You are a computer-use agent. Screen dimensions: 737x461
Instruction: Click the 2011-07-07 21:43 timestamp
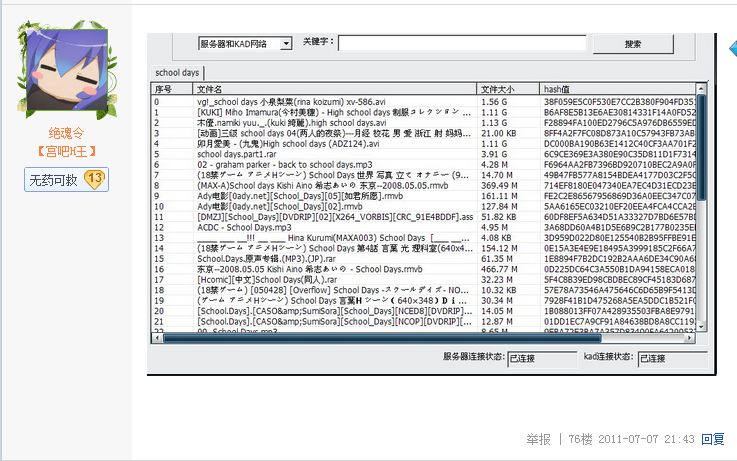(x=646, y=439)
